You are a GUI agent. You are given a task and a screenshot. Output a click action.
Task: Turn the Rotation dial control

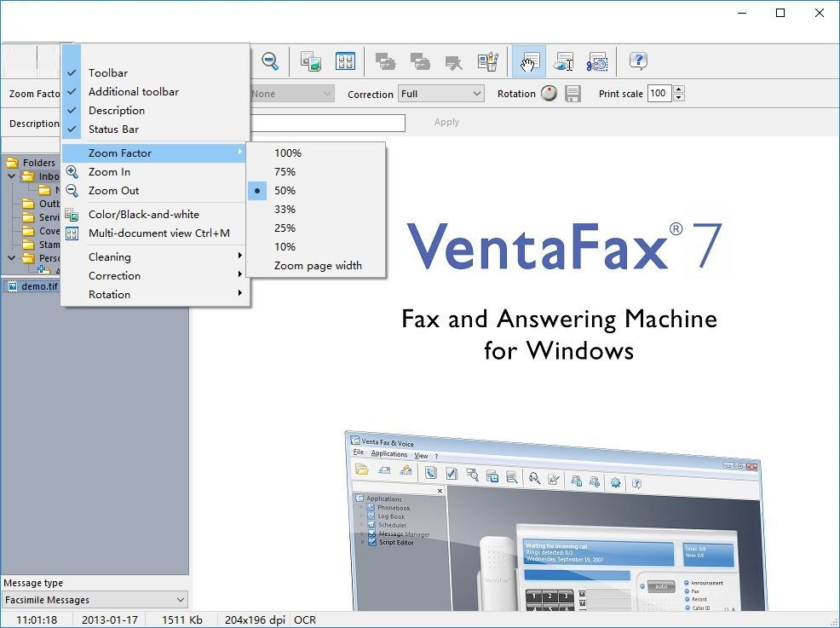[x=549, y=94]
